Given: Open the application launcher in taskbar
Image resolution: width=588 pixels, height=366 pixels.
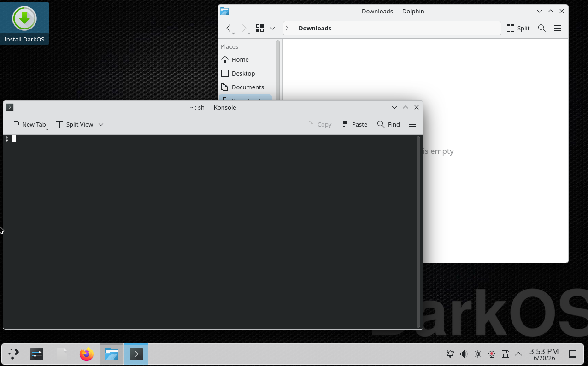Looking at the screenshot, I should [14, 354].
